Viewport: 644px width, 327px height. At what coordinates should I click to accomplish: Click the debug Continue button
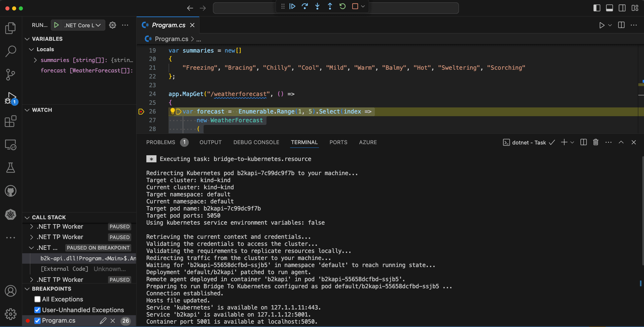coord(292,6)
